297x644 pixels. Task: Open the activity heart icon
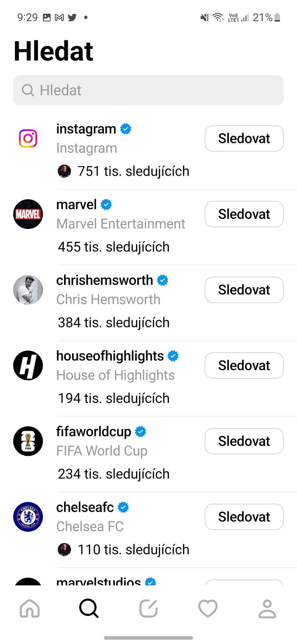point(208,608)
